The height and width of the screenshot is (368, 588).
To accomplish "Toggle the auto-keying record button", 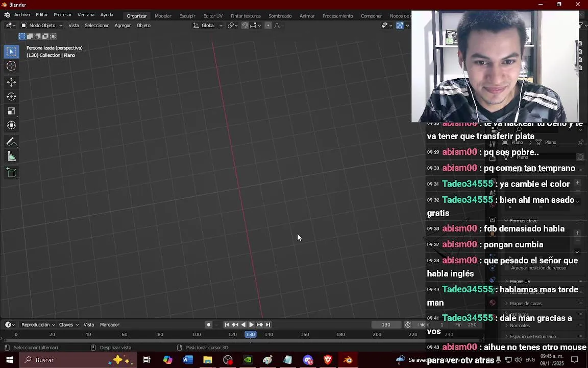I will pos(208,325).
